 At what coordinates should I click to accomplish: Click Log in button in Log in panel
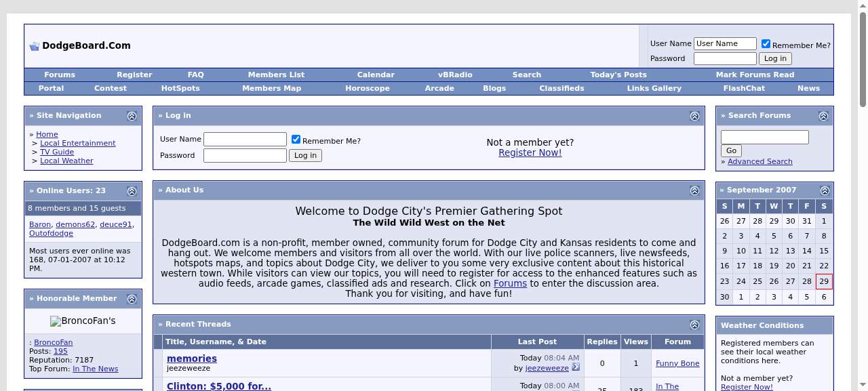[305, 155]
